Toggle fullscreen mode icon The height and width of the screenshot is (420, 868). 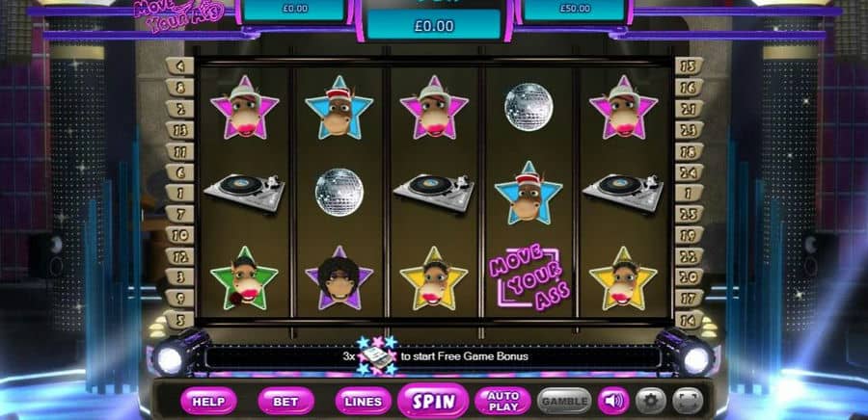[688, 401]
